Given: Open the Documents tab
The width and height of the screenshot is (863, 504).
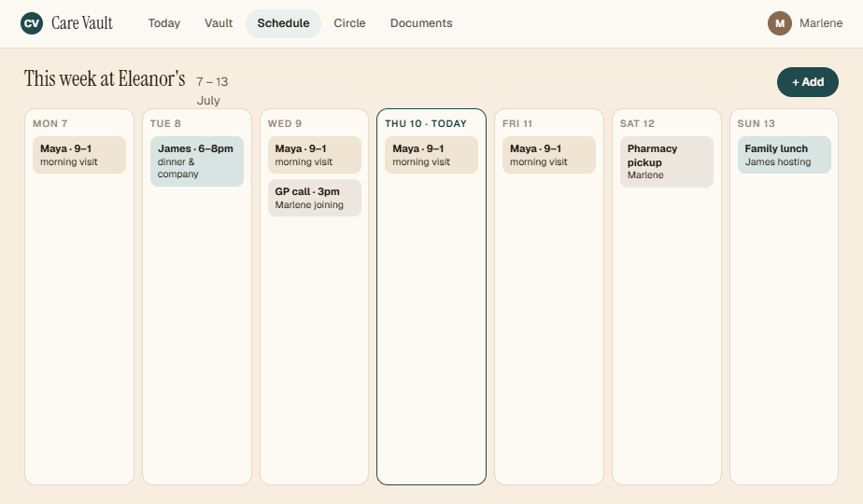Looking at the screenshot, I should [x=421, y=23].
